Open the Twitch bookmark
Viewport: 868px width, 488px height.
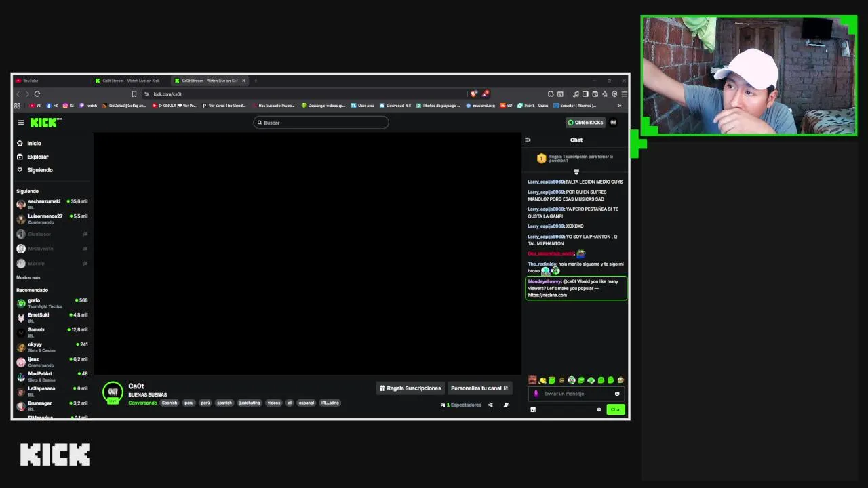[88, 106]
